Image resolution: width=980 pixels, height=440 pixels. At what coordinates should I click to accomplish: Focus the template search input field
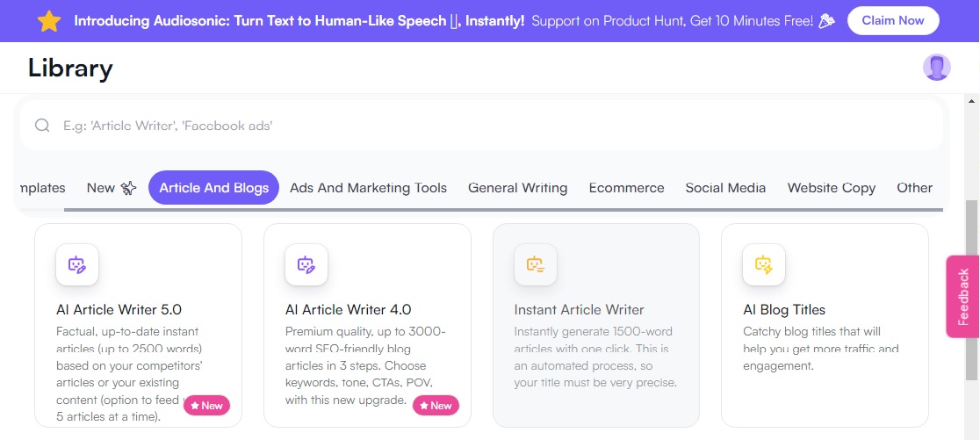coord(481,126)
